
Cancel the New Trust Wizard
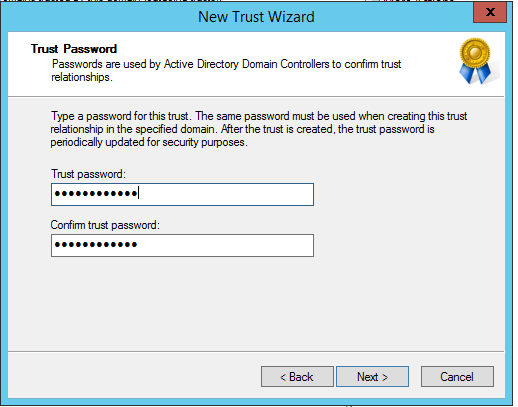coord(457,377)
